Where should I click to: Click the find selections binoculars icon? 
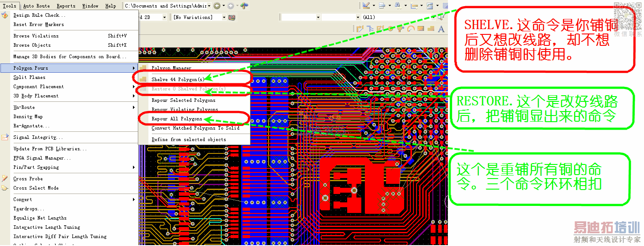click(x=398, y=6)
